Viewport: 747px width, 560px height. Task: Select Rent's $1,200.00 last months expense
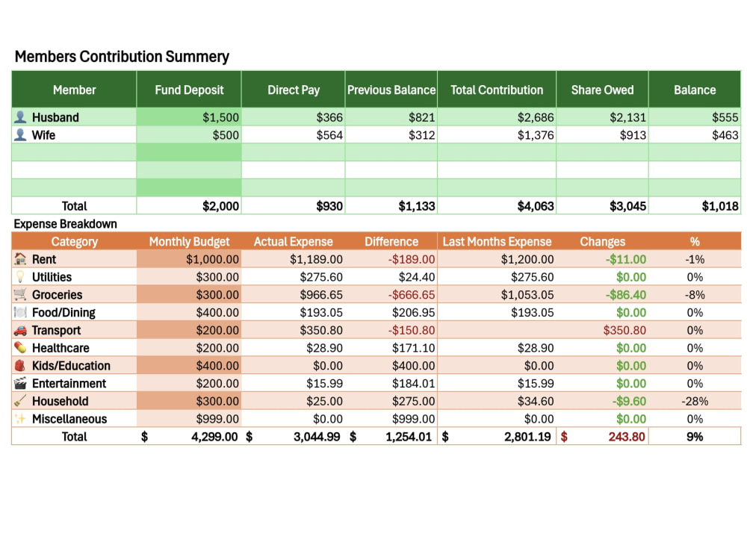click(x=497, y=259)
